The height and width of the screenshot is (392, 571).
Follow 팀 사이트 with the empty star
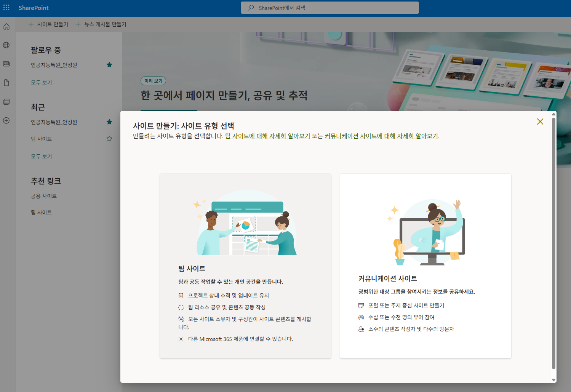(109, 139)
